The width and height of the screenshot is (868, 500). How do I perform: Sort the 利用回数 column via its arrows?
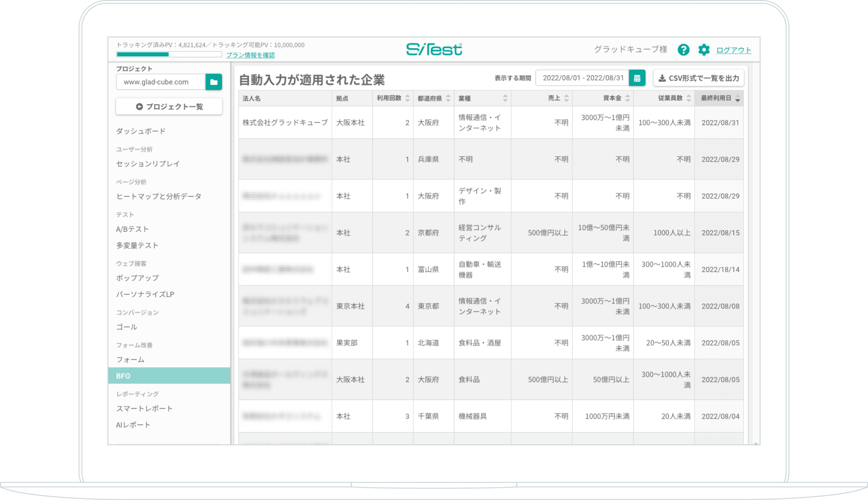point(407,99)
